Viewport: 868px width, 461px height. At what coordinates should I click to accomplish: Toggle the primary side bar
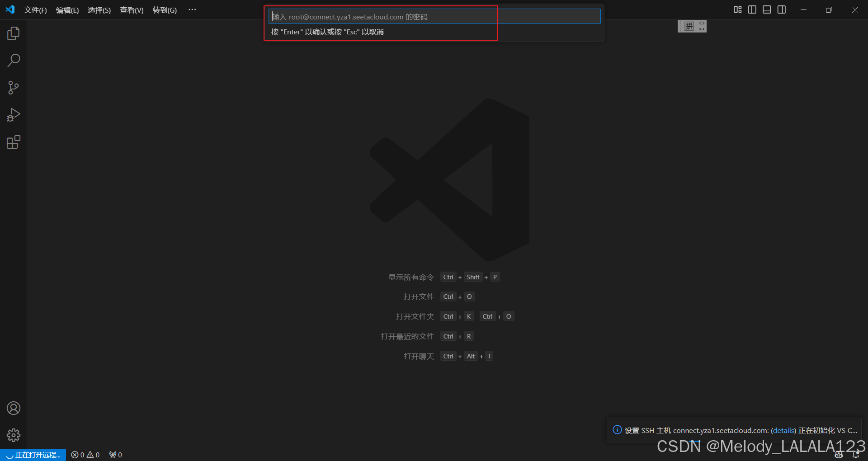click(752, 9)
